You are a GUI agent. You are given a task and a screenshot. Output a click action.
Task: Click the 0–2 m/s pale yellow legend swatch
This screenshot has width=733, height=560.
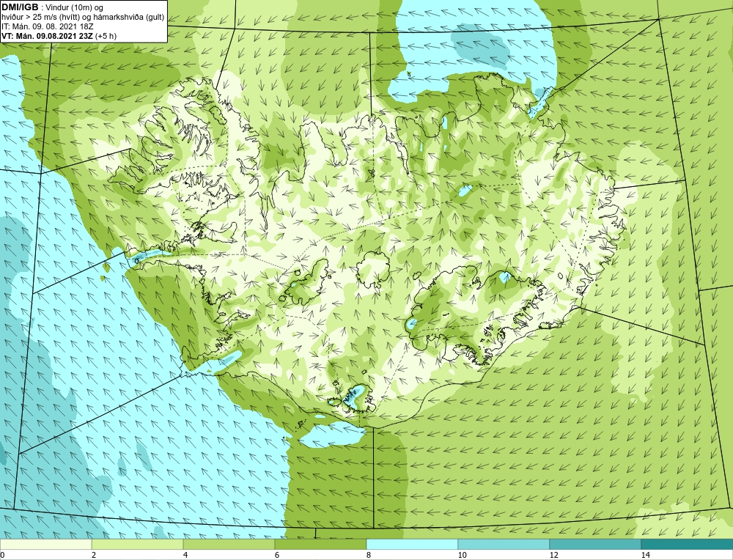45,544
